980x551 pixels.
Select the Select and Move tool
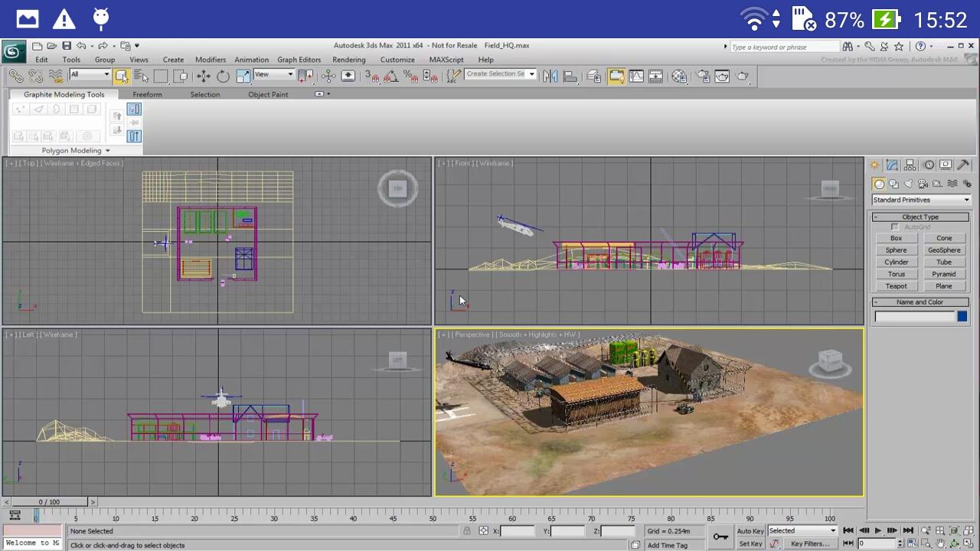coord(204,76)
